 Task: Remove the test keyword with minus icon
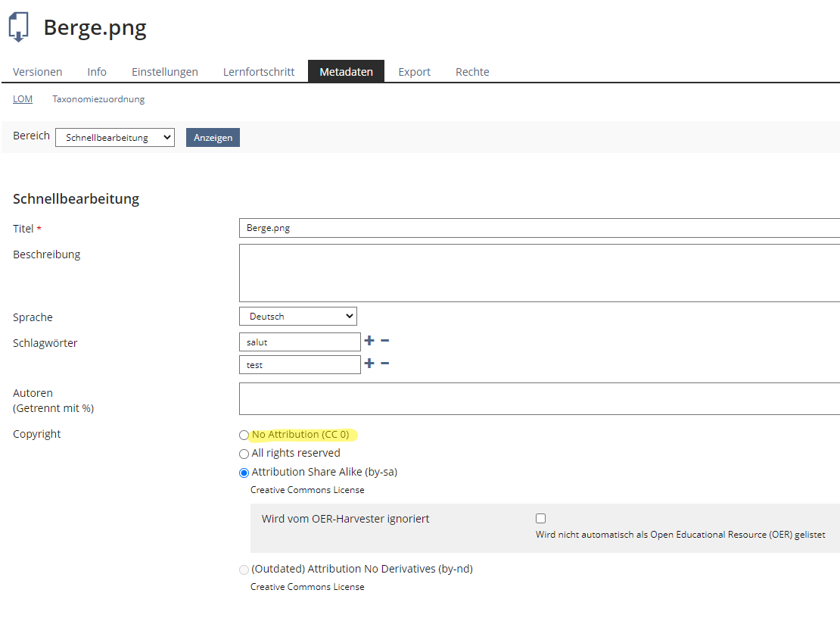pos(384,364)
